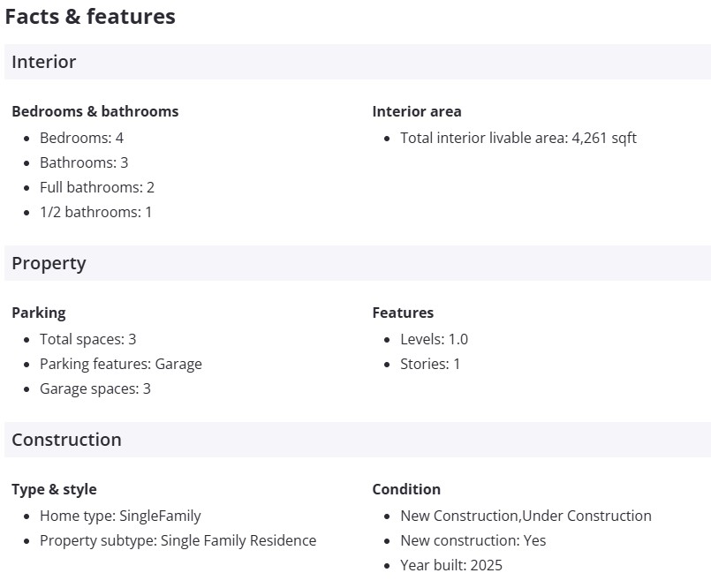
Task: Click the "Bedrooms: 4" list item
Action: point(81,138)
